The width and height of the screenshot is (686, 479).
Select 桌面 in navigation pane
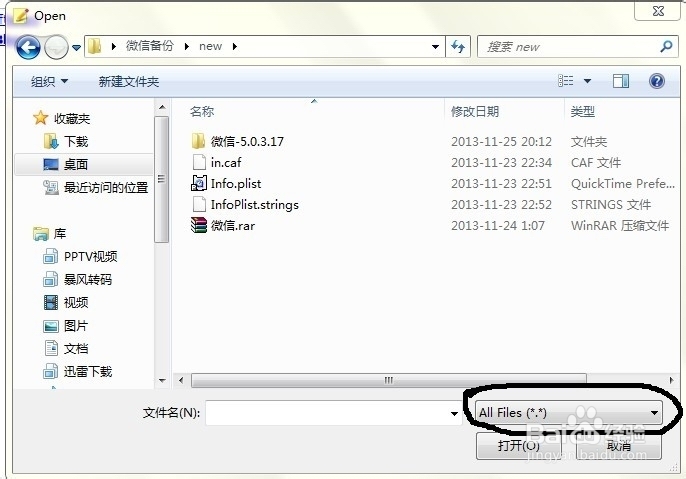(76, 164)
